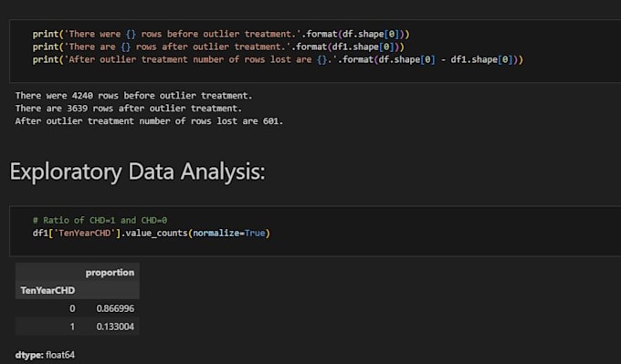Click the df1['TenYearCHD'].value_counts code line

point(152,233)
